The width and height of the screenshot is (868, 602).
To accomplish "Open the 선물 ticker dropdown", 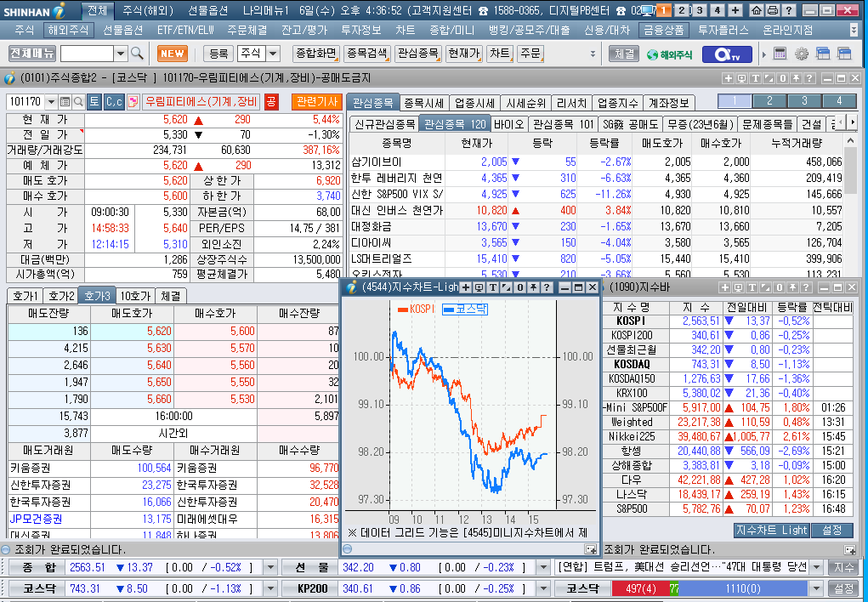I will click(x=542, y=567).
